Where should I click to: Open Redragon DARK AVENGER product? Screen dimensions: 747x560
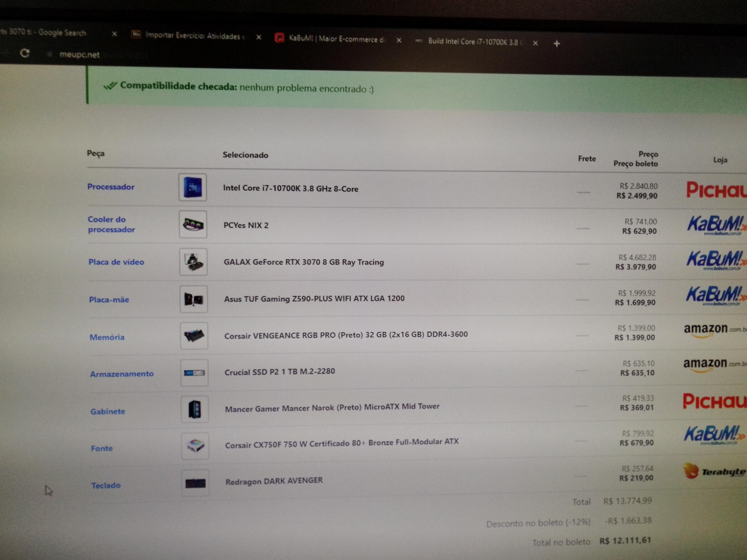click(x=274, y=481)
